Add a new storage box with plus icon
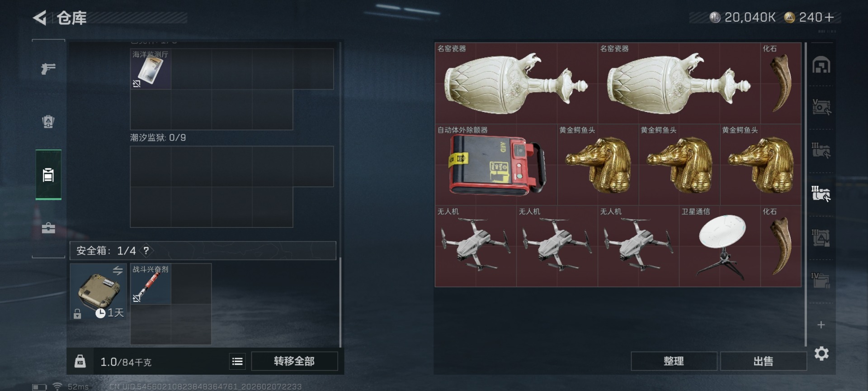This screenshot has width=868, height=391. [821, 325]
